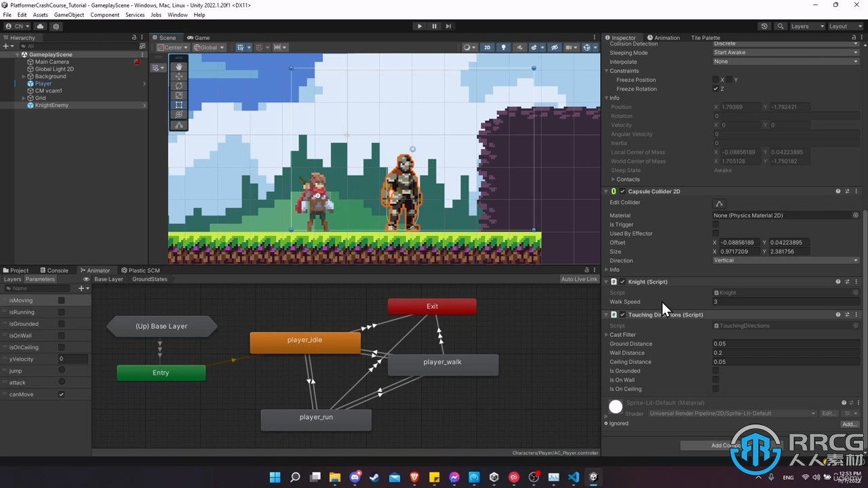Switch to the Console tab
The image size is (868, 488).
pos(54,270)
